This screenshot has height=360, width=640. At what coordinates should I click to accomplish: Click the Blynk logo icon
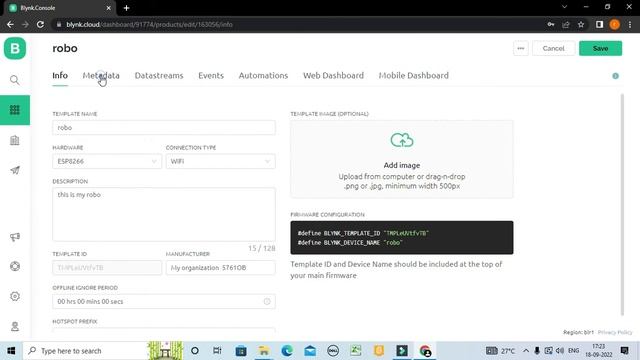15,48
